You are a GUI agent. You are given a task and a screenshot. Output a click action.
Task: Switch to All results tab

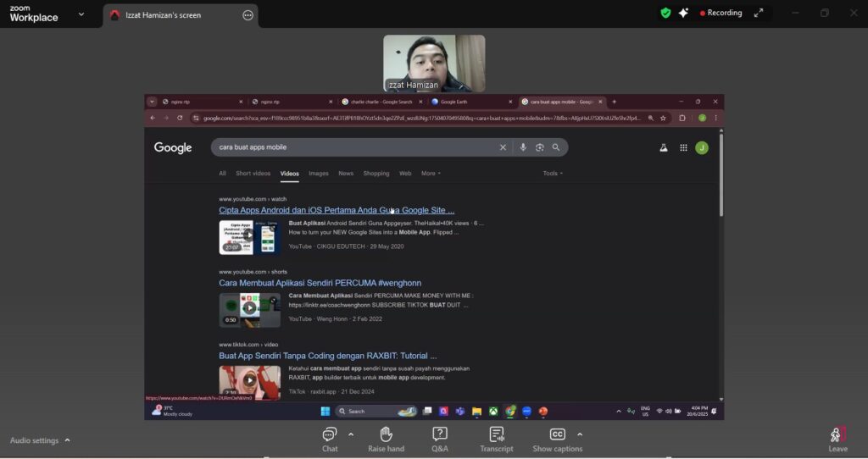pyautogui.click(x=222, y=173)
